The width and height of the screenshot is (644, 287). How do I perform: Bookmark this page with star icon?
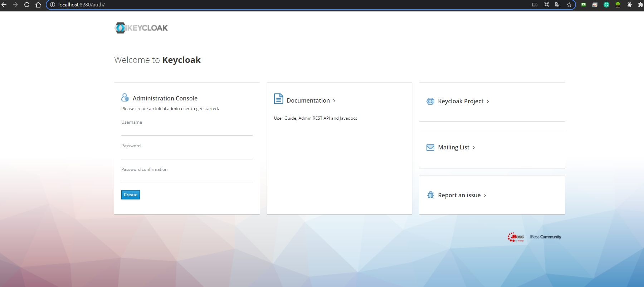569,5
